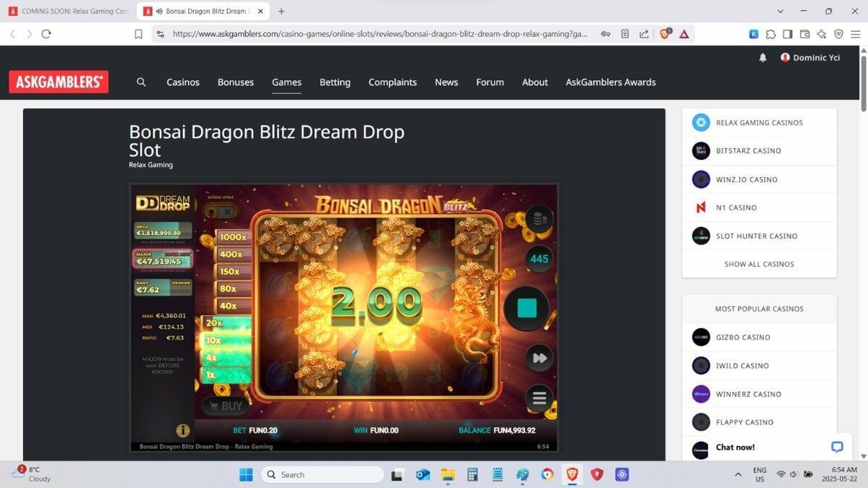The image size is (868, 488).
Task: Open Bitstarz Casino from the list
Action: pyautogui.click(x=759, y=150)
